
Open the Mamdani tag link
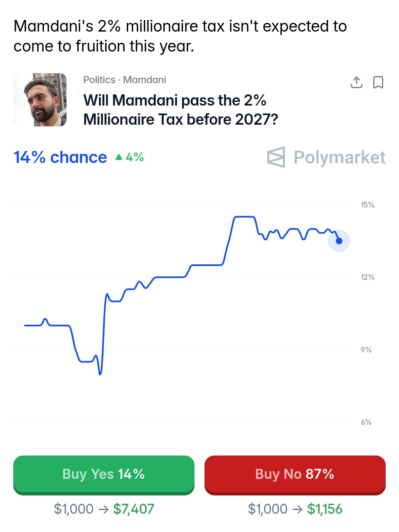pos(145,80)
